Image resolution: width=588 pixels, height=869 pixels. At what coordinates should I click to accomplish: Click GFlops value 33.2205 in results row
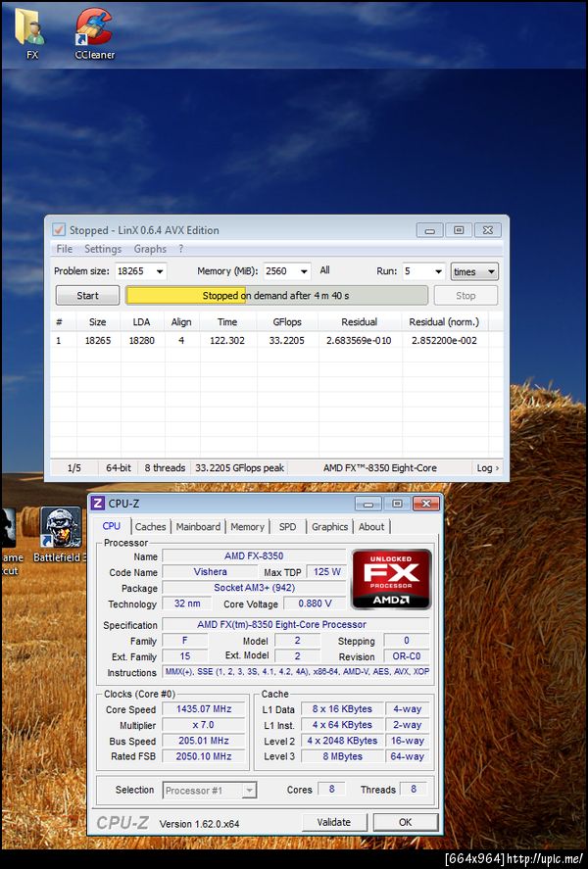click(286, 340)
